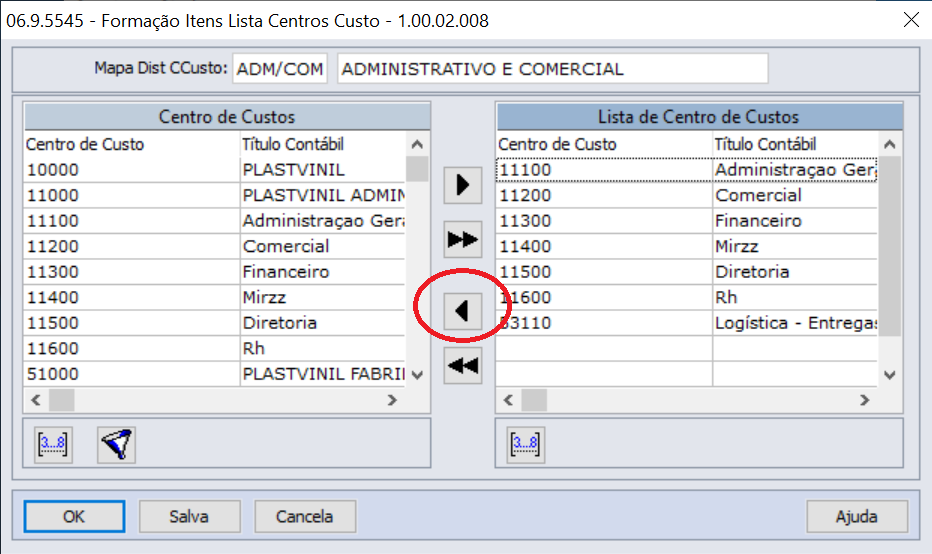932x554 pixels.
Task: Click left list horizontal scrollbar right arrow
Action: tap(392, 400)
